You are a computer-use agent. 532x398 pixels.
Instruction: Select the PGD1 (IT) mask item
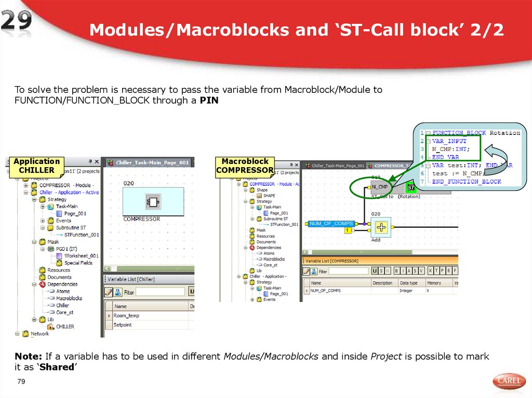point(65,248)
